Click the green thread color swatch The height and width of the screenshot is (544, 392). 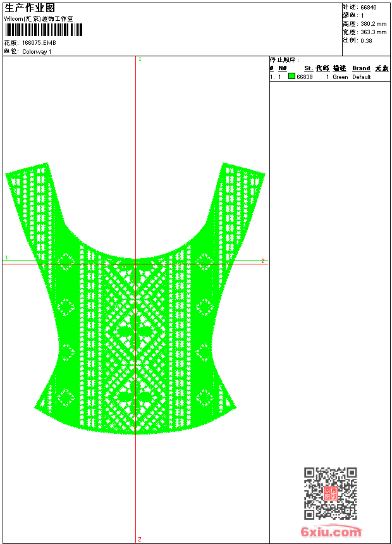click(291, 76)
